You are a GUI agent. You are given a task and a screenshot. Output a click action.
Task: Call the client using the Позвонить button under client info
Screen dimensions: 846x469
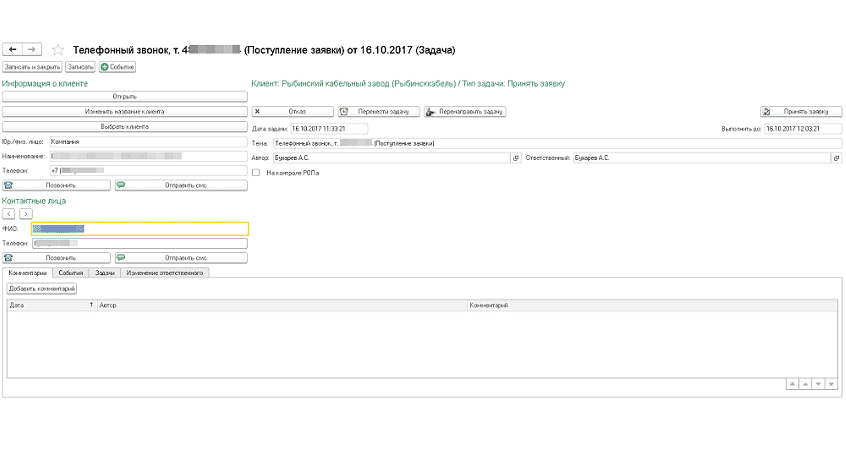[x=57, y=185]
